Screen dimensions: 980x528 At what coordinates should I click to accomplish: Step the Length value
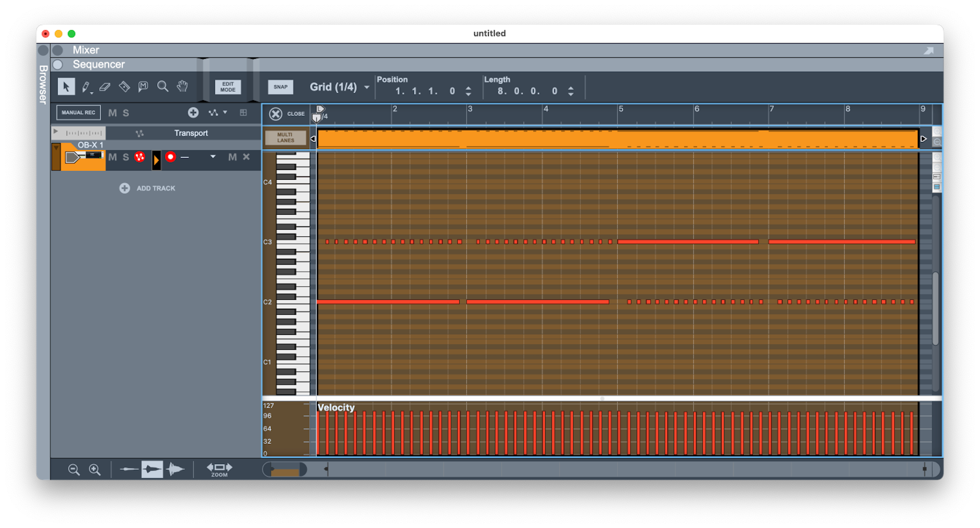[571, 91]
